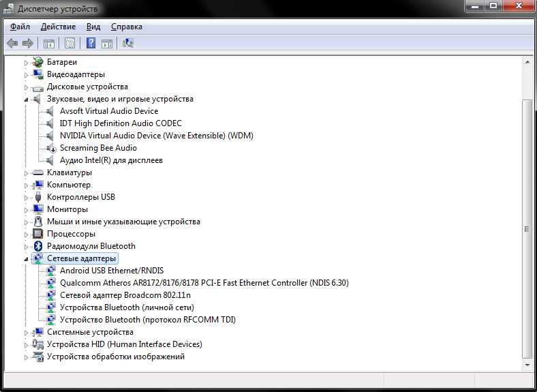
Task: Select Android USB Ethernet/RNDIS adapter
Action: [x=112, y=271]
